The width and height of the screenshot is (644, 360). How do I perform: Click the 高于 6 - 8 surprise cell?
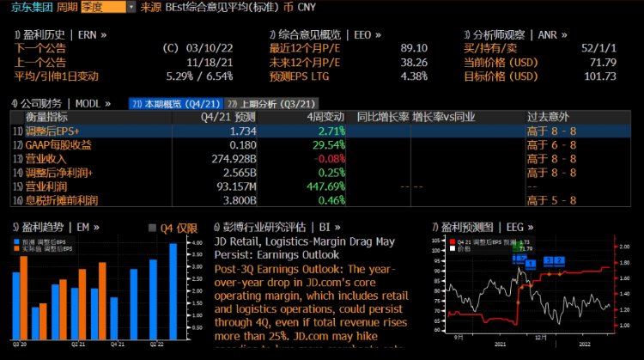(551, 145)
